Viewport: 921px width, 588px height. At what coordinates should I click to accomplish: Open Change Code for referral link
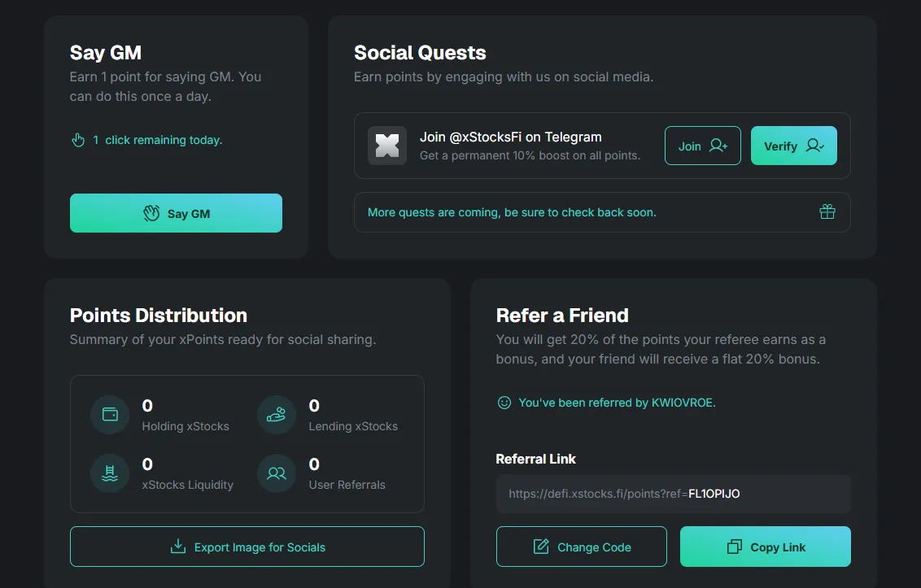point(581,547)
